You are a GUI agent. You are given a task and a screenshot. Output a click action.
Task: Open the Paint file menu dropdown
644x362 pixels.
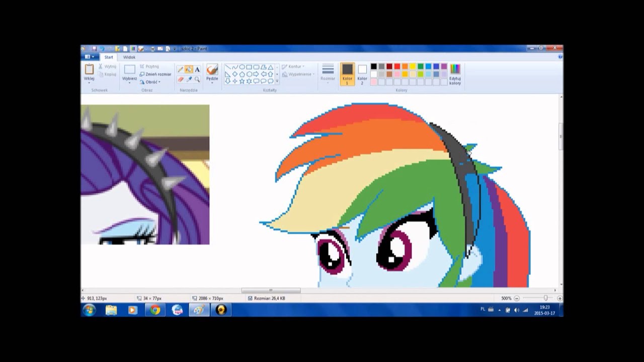90,57
